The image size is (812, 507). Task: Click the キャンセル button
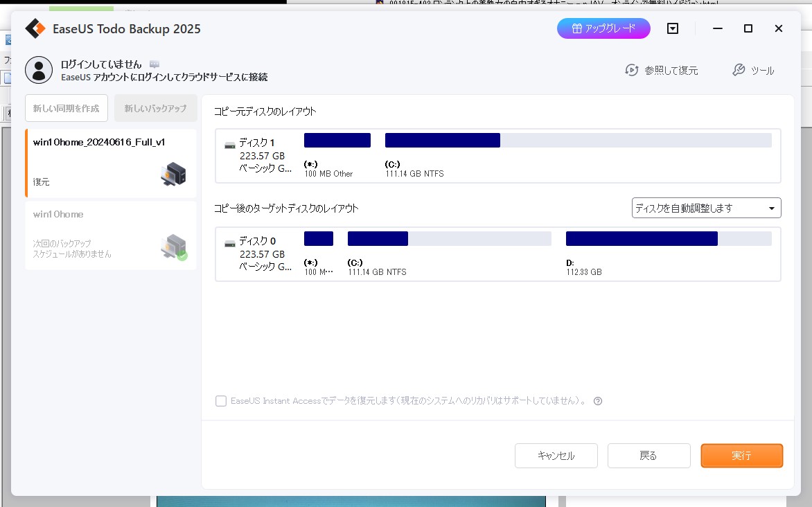[x=556, y=456]
